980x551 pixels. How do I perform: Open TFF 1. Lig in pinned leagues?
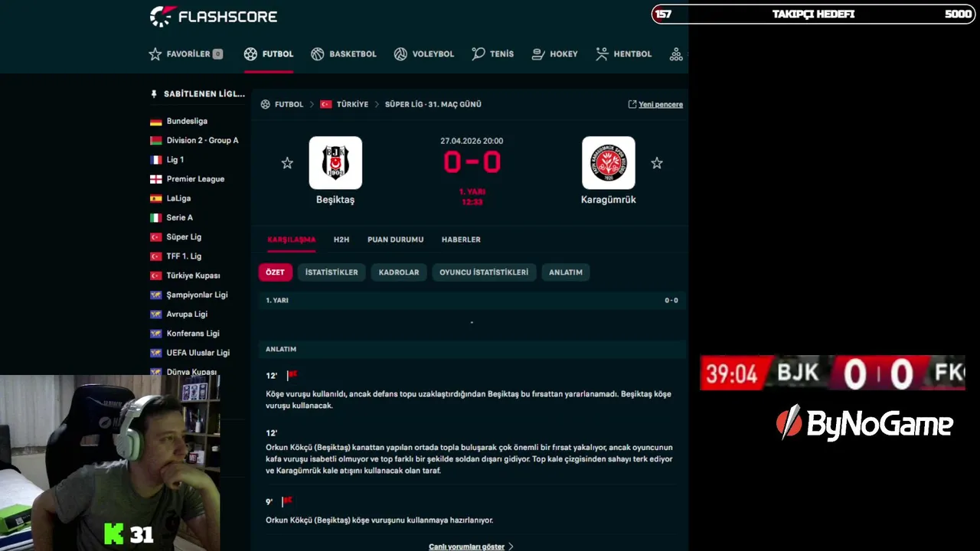coord(184,256)
